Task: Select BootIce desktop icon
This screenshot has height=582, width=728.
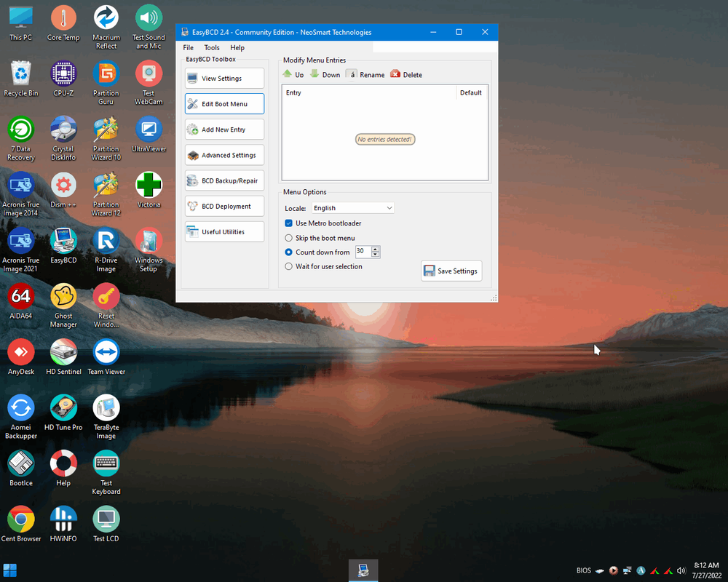Action: pyautogui.click(x=21, y=470)
